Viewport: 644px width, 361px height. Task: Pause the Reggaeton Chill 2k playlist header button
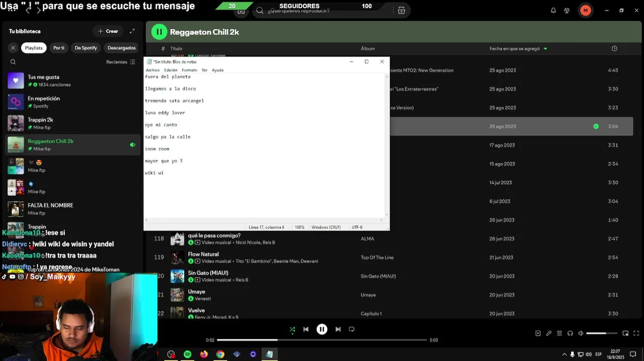[159, 32]
